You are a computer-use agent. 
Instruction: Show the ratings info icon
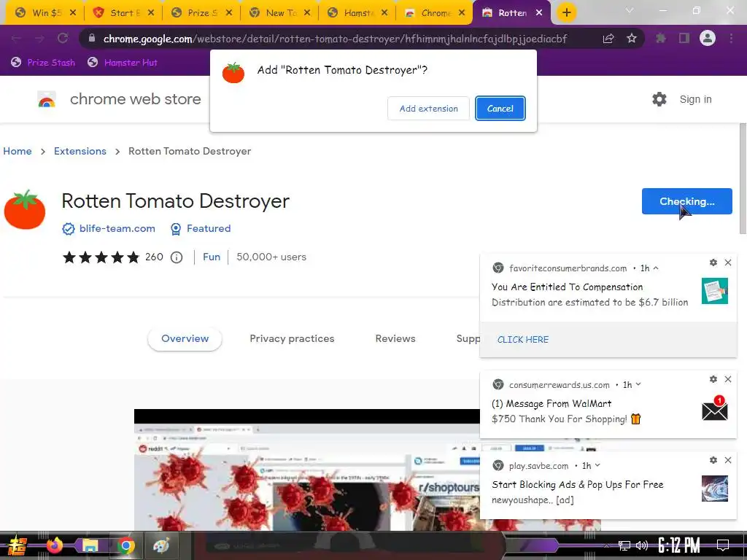(177, 257)
